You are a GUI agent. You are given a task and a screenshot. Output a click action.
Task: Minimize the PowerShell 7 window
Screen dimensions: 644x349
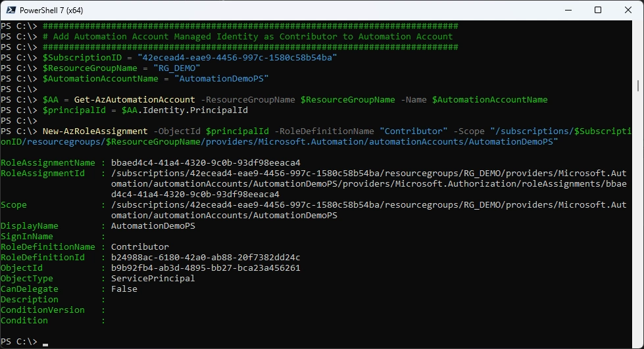[x=568, y=10]
